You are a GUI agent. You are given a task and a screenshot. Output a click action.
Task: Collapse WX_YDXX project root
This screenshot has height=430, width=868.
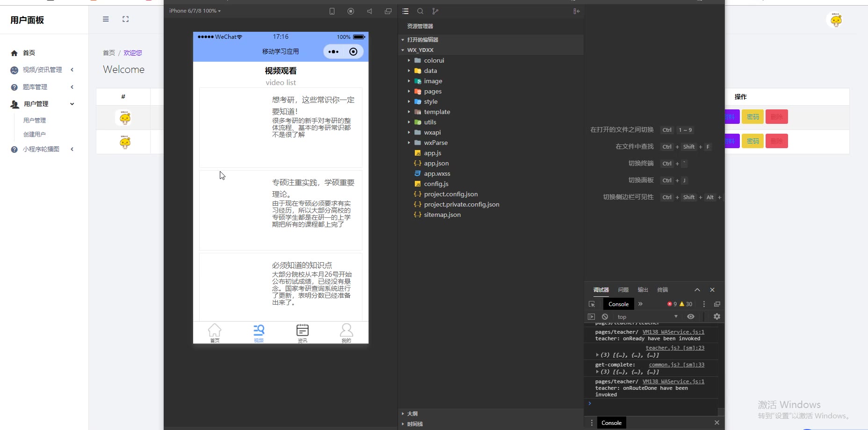(x=491, y=50)
